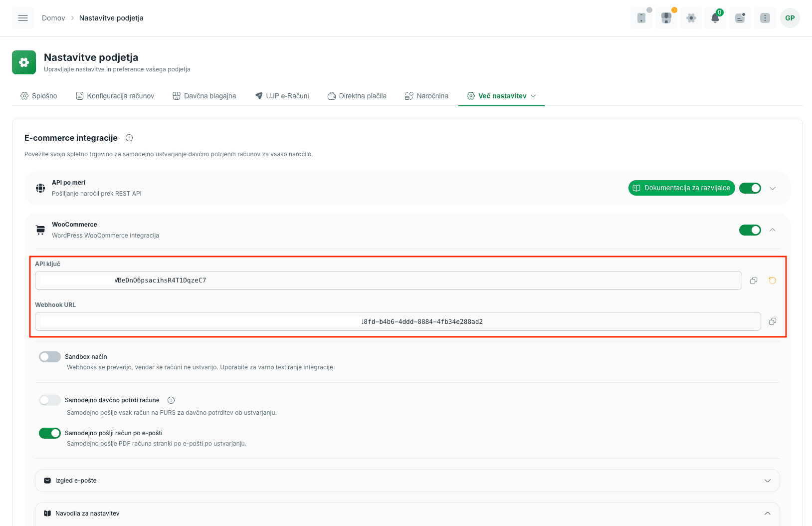Regenerate the API key with orange refresh icon

[x=773, y=280]
